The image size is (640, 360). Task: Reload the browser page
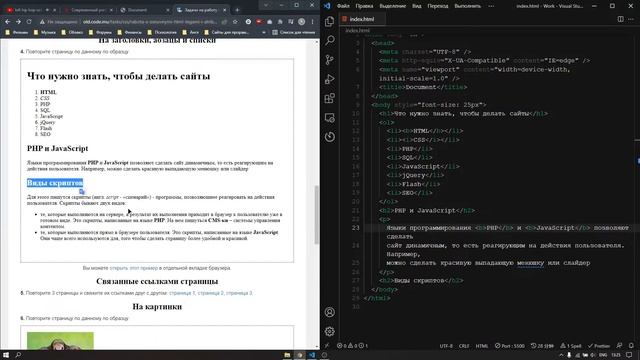29,22
